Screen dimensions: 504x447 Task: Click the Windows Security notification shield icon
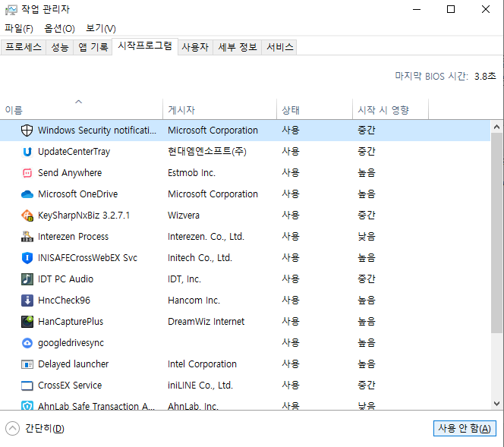(x=27, y=130)
